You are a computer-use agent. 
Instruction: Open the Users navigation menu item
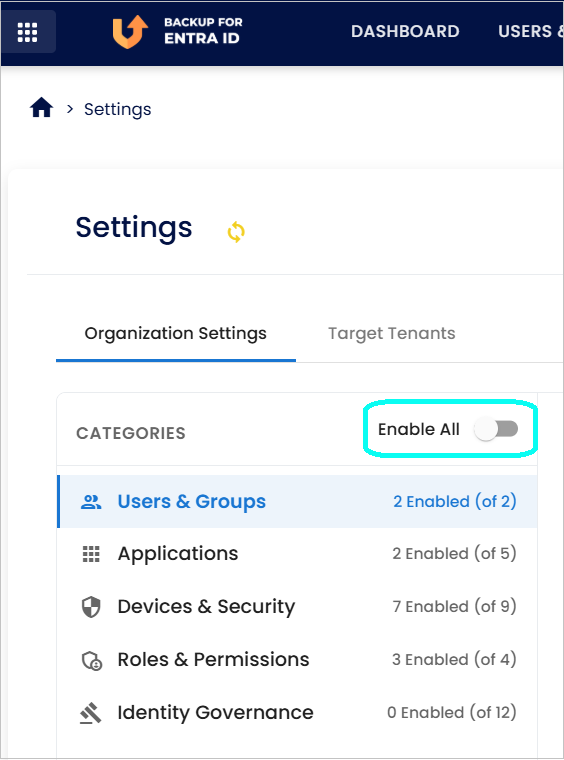pyautogui.click(x=531, y=32)
